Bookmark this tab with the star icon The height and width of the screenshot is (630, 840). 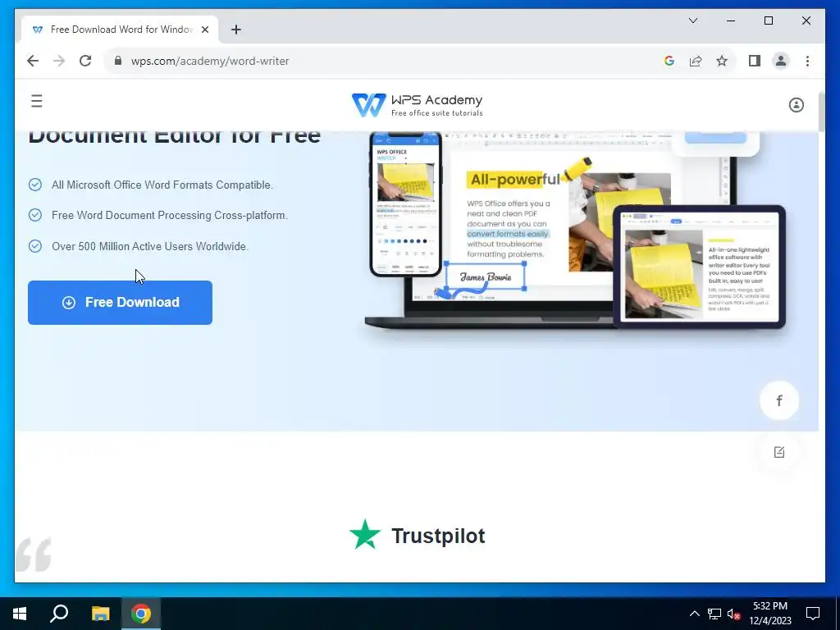click(722, 61)
